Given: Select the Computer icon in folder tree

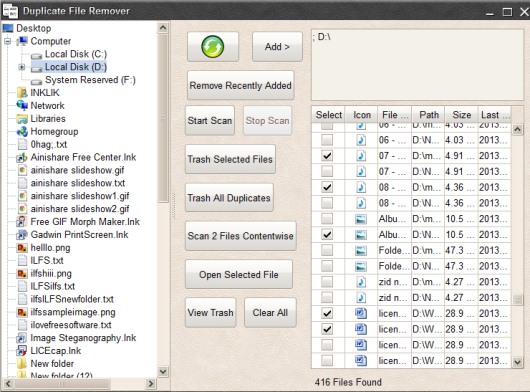Looking at the screenshot, I should 23,41.
